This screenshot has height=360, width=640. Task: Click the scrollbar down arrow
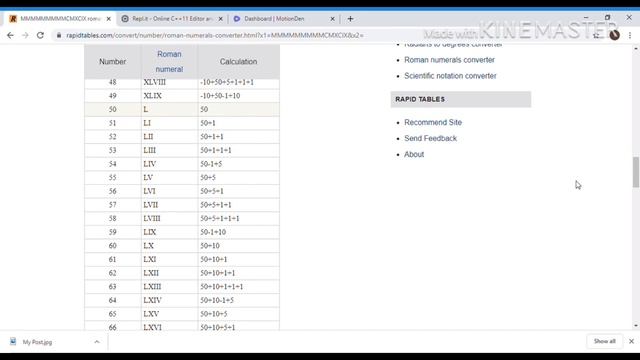636,326
